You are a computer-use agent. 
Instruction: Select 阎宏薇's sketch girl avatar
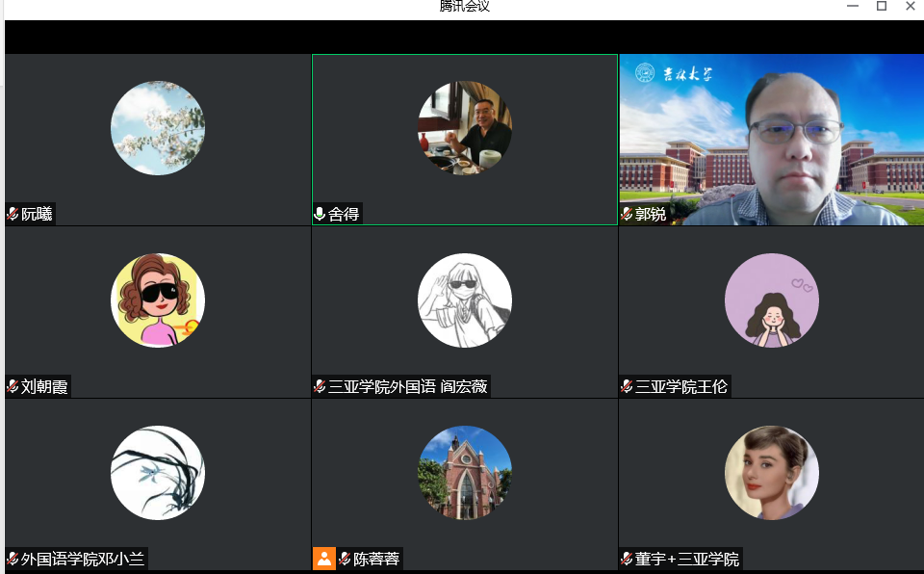pyautogui.click(x=465, y=300)
